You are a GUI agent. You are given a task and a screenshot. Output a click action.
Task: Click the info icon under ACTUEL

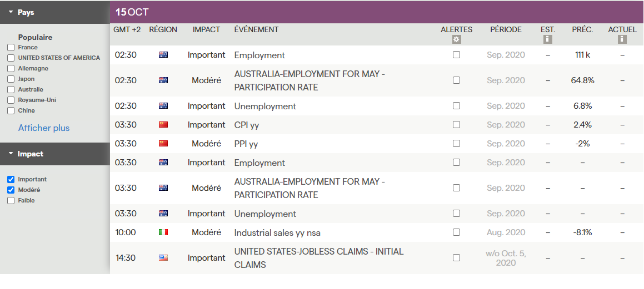pos(622,39)
